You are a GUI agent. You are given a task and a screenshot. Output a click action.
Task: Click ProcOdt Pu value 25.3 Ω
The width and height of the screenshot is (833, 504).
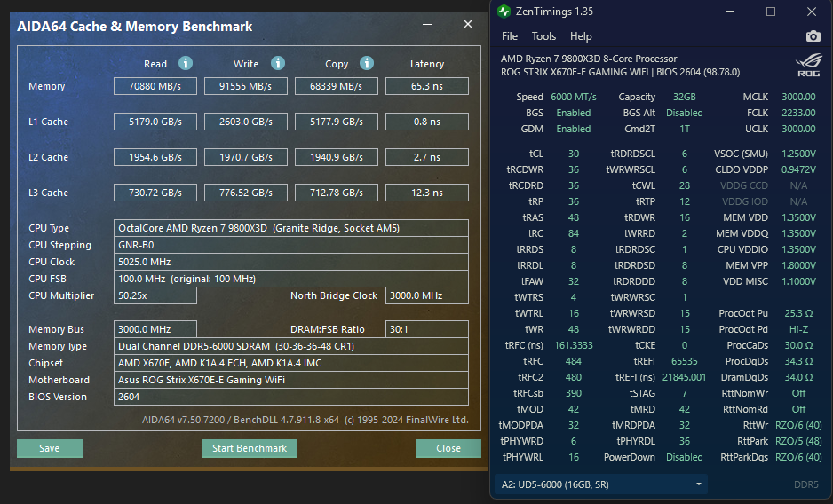click(x=798, y=313)
